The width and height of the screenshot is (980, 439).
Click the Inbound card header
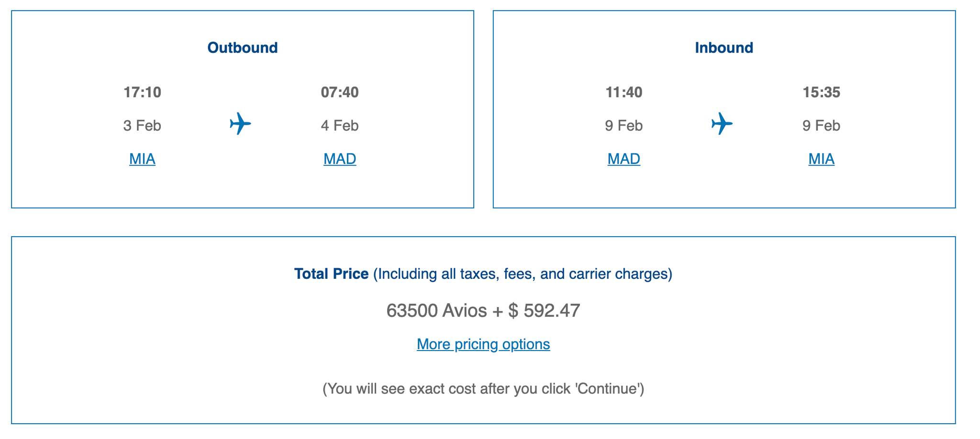(724, 47)
